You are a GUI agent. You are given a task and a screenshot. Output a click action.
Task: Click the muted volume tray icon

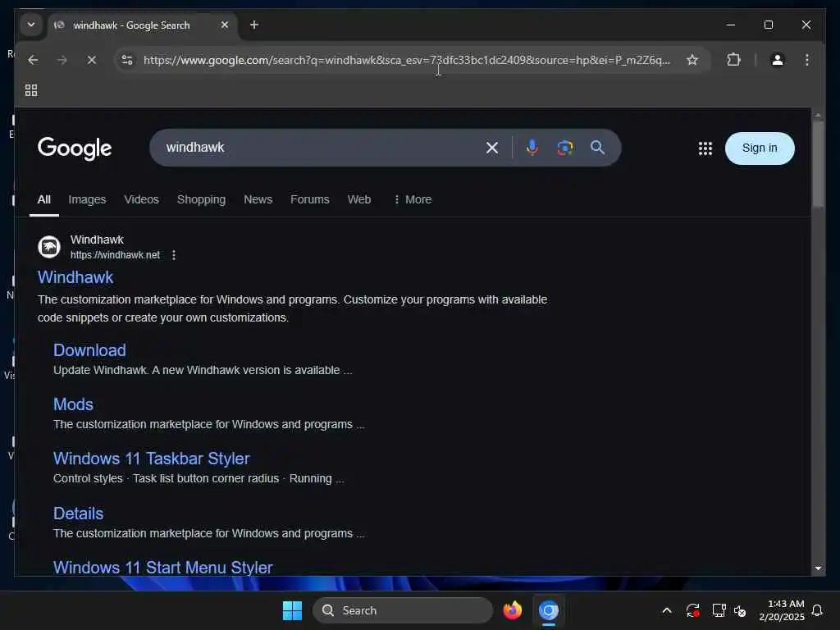coord(740,610)
